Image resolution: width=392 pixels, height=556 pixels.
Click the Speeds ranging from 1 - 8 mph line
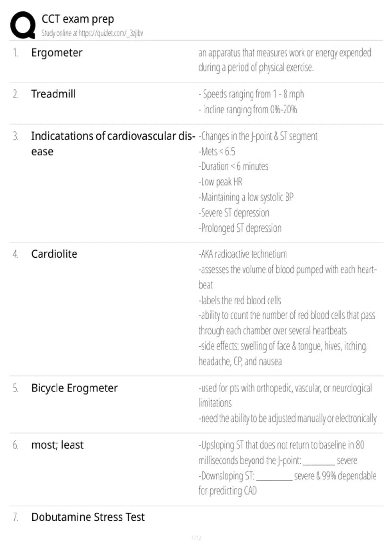251,94
